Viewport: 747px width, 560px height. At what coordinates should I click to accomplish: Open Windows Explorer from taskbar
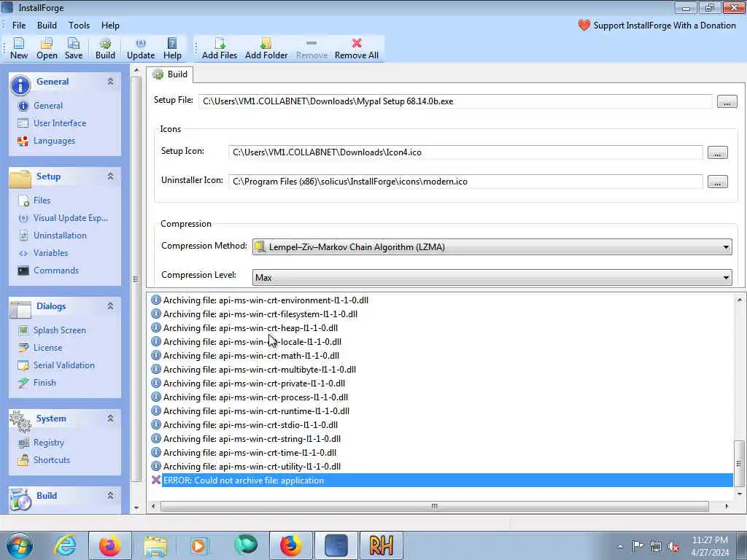coord(155,545)
